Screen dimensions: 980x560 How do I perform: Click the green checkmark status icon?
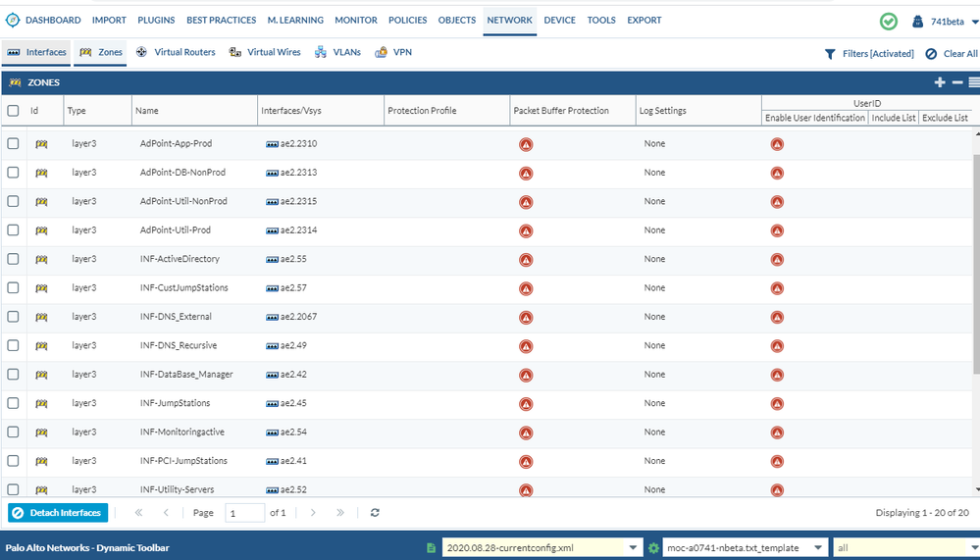(888, 22)
